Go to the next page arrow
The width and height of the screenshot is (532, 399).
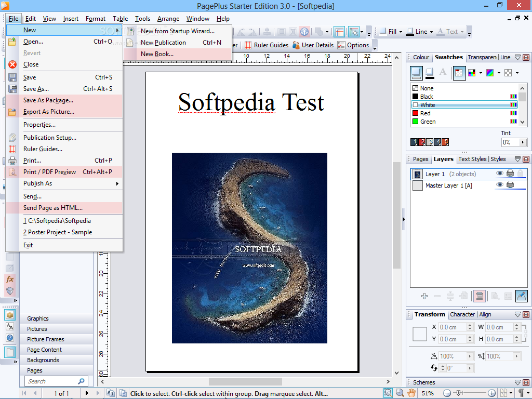coord(87,393)
